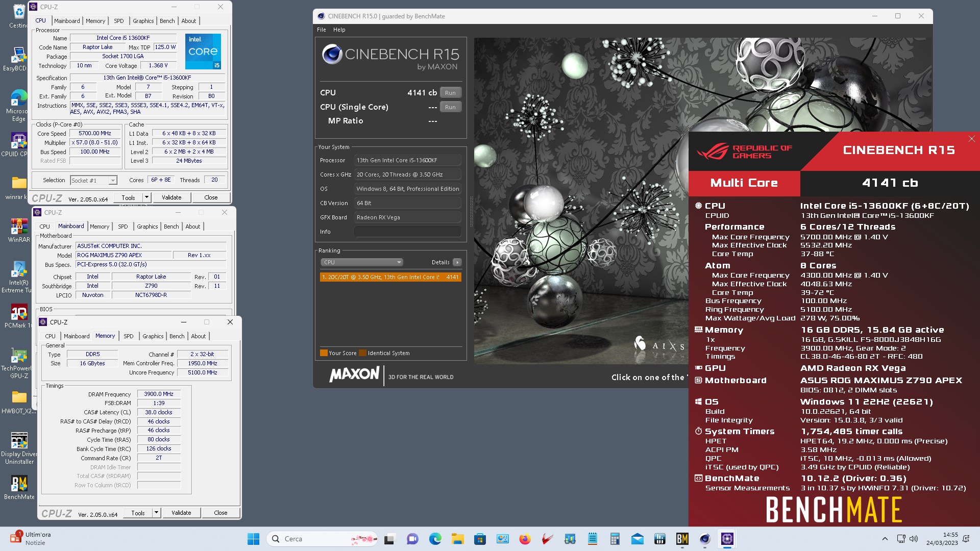Click the brown Identical System legend swatch
This screenshot has width=980, height=551.
point(362,353)
